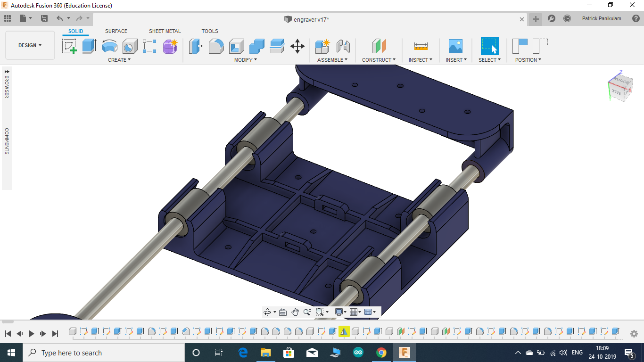This screenshot has width=644, height=362.
Task: Select the Create Form tool
Action: [x=170, y=46]
